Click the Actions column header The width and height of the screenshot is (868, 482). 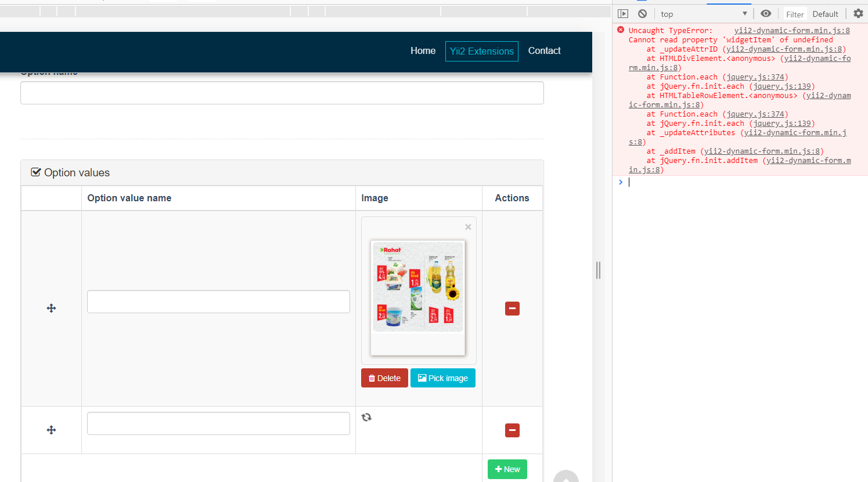click(512, 198)
